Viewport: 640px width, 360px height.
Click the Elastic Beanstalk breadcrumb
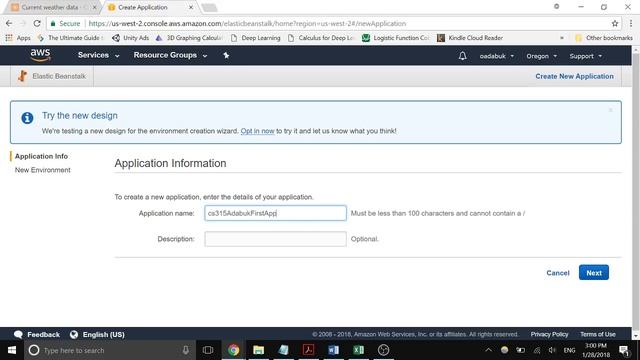click(x=52, y=76)
